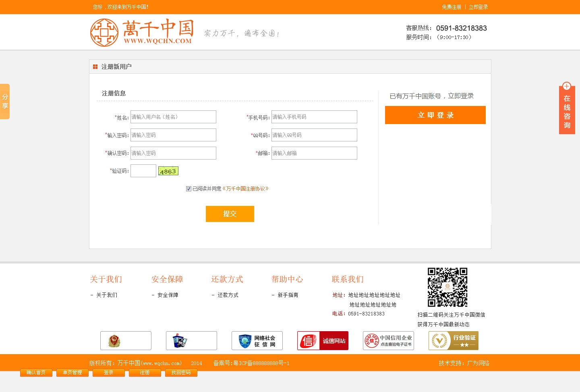The width and height of the screenshot is (580, 392).
Task: Focus the 验证码 captcha input box
Action: tap(143, 171)
